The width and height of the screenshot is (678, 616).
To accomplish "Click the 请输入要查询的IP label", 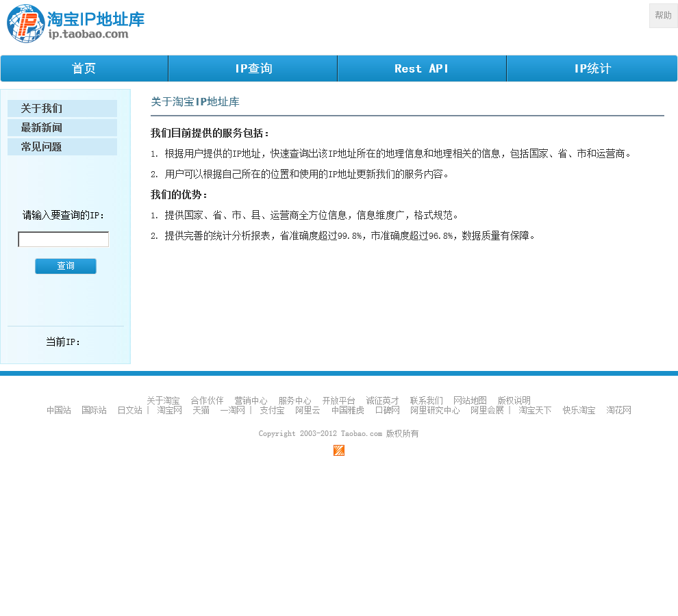I will tap(64, 216).
